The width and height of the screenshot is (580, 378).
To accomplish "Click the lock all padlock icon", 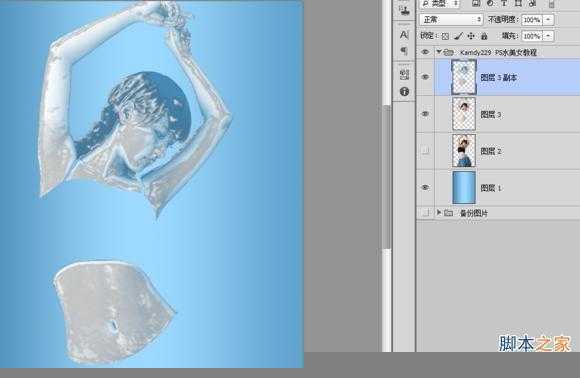I will click(x=484, y=36).
